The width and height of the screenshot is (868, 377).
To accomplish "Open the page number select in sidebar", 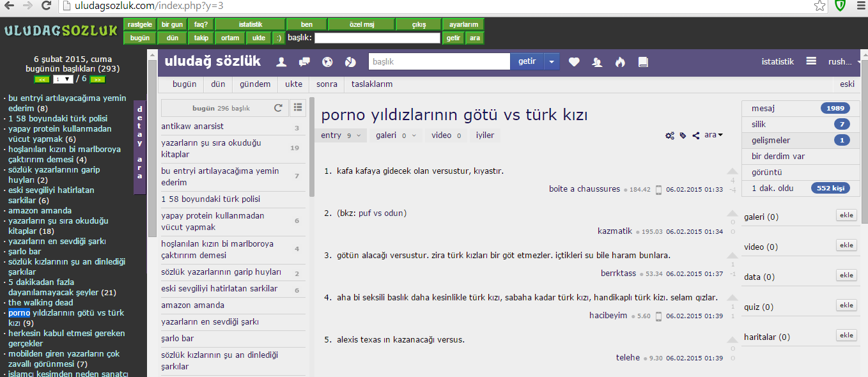I will [x=63, y=79].
